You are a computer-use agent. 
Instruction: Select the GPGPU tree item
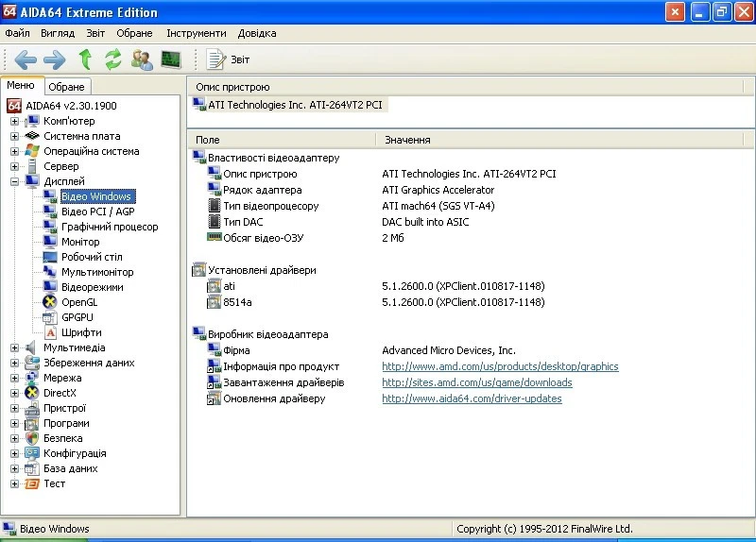click(x=78, y=317)
